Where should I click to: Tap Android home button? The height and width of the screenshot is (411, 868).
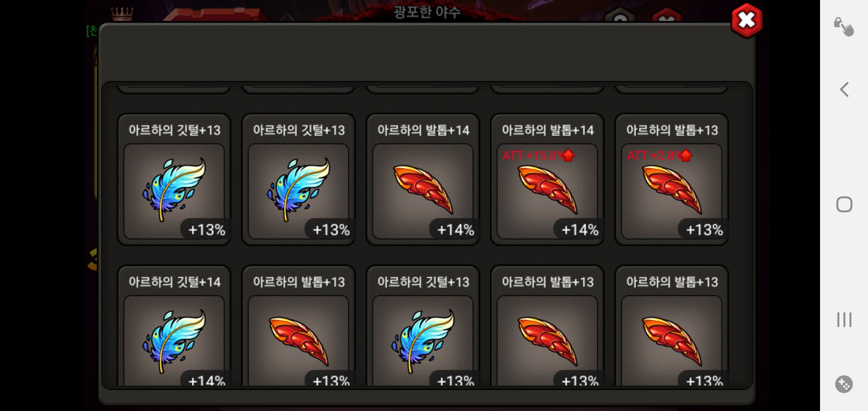844,204
